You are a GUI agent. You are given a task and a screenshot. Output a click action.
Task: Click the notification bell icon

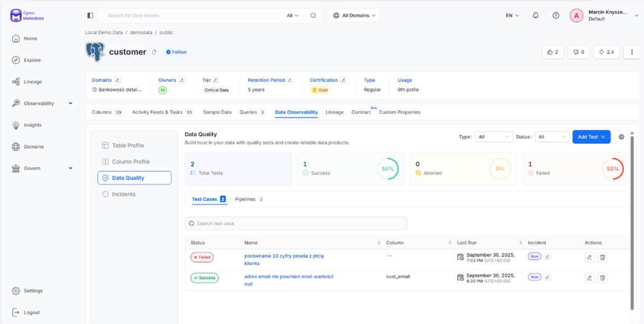point(535,16)
